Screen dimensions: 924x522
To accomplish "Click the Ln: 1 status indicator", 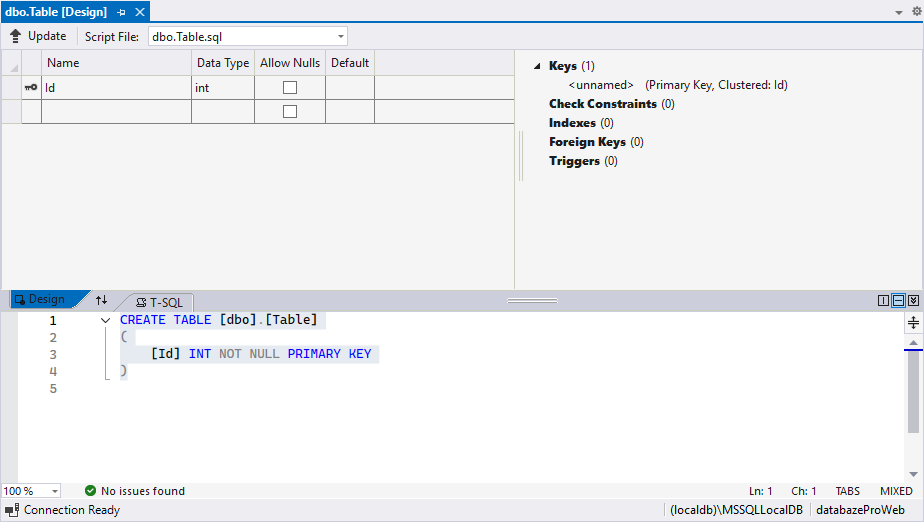I will (761, 491).
